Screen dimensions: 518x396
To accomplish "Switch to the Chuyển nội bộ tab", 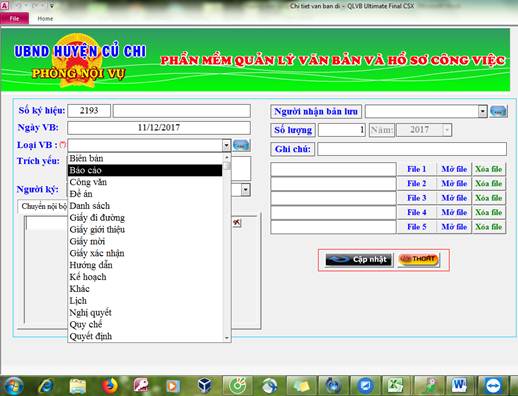I will click(43, 206).
